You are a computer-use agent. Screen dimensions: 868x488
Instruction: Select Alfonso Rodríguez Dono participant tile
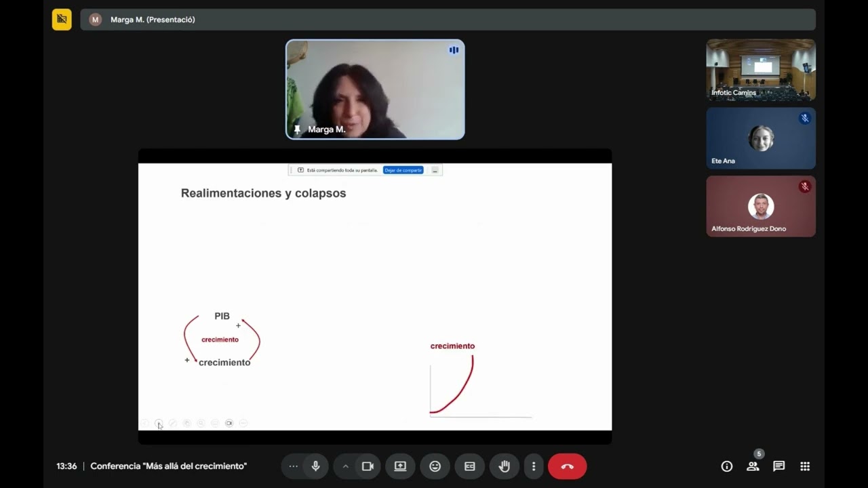(x=761, y=206)
